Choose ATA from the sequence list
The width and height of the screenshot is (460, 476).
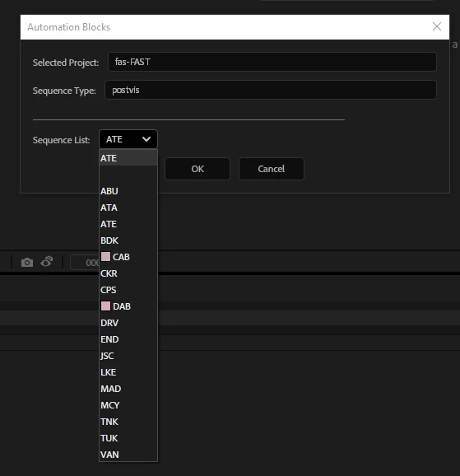pos(128,208)
